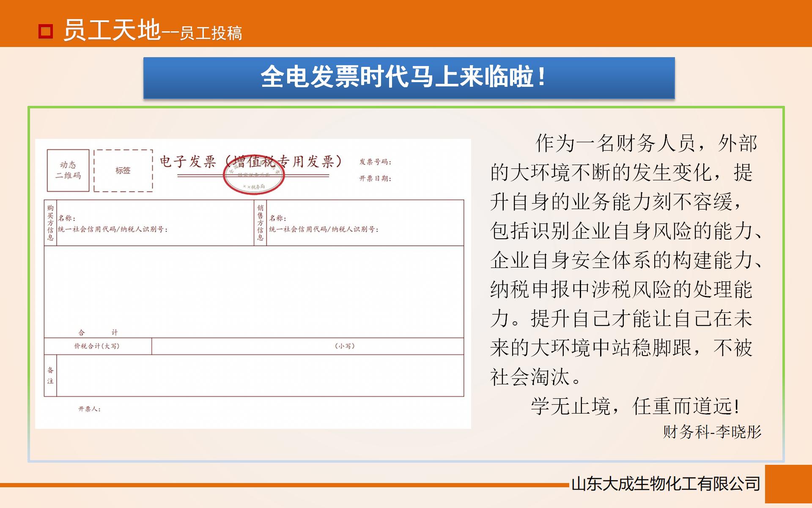Click the blue 全电发票时代马上来临啦 title banner
The image size is (812, 508).
click(408, 77)
